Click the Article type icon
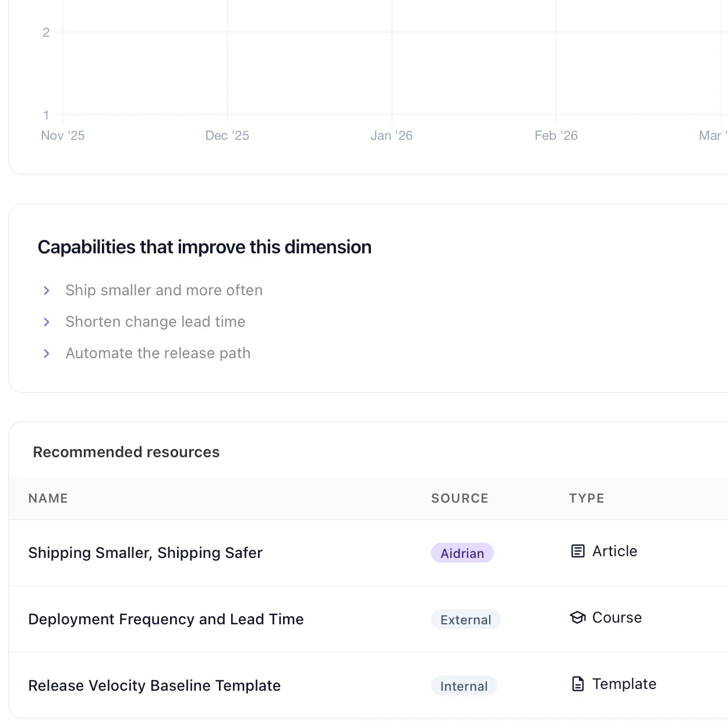Viewport: 728px width, 728px height. coord(578,551)
